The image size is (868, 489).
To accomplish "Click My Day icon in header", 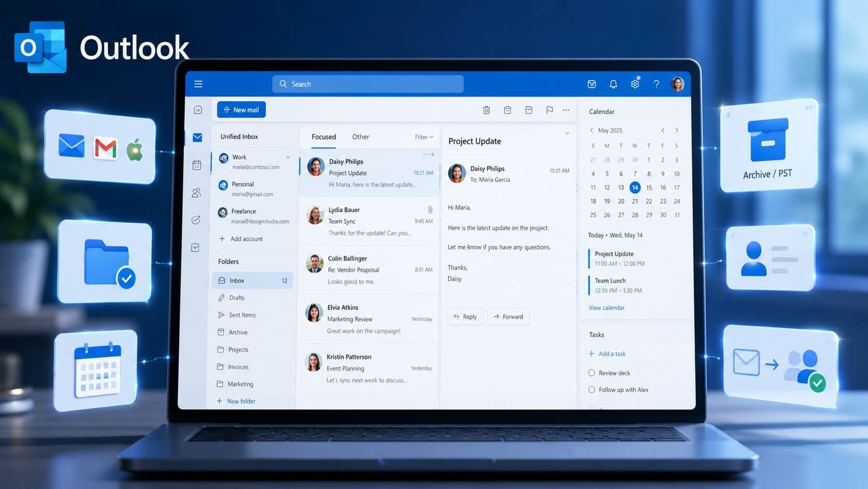I will tap(592, 84).
